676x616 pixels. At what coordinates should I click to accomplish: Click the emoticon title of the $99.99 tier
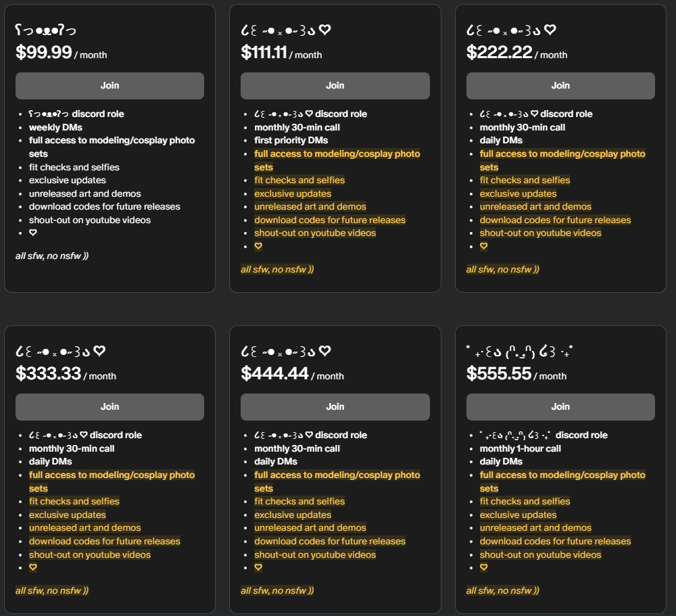click(x=46, y=30)
